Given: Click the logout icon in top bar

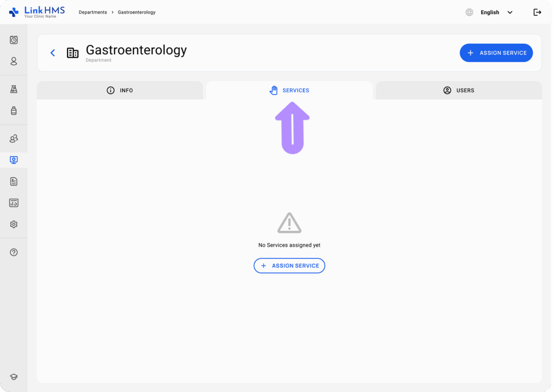Looking at the screenshot, I should click(537, 12).
